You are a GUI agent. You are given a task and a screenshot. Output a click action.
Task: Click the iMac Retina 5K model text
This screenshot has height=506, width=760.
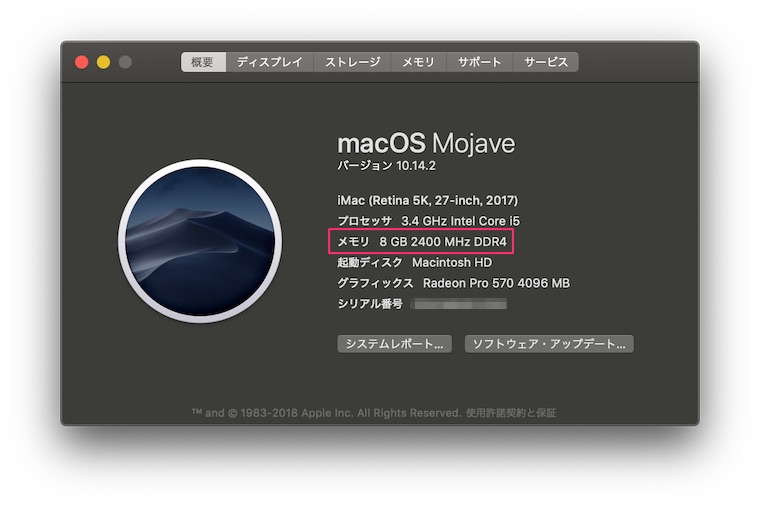pyautogui.click(x=428, y=200)
